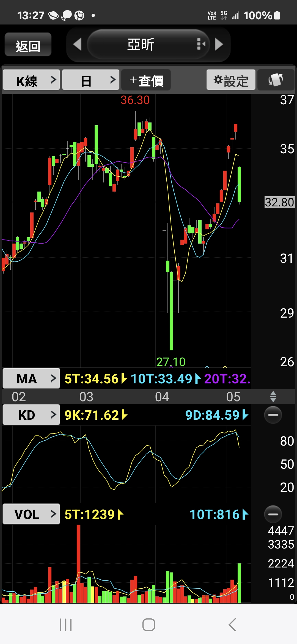Tap the 13:27 clock in status bar
The width and height of the screenshot is (297, 644).
point(31,15)
